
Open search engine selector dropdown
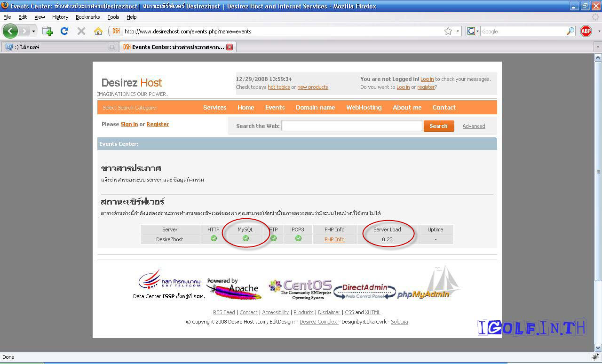[x=473, y=32]
